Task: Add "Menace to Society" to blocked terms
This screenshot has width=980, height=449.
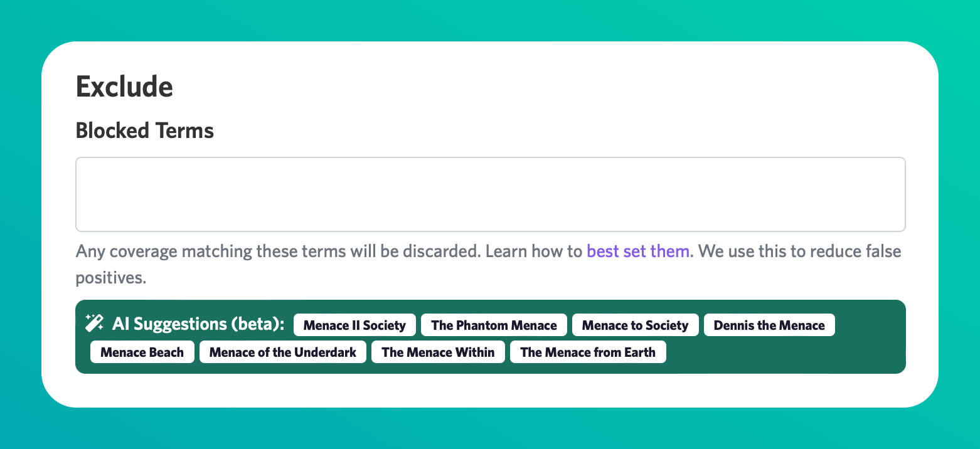Action: (635, 325)
